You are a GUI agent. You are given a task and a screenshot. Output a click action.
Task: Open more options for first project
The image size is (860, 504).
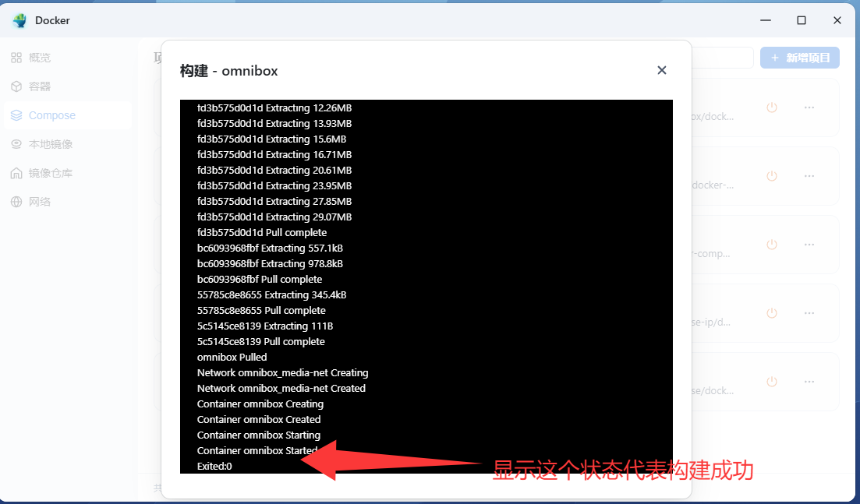point(809,107)
